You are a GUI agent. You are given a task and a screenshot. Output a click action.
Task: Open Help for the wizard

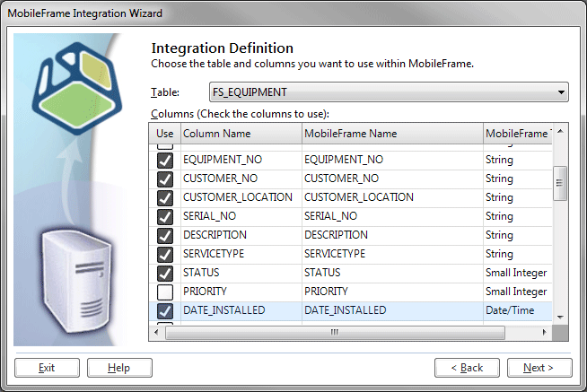coord(119,368)
